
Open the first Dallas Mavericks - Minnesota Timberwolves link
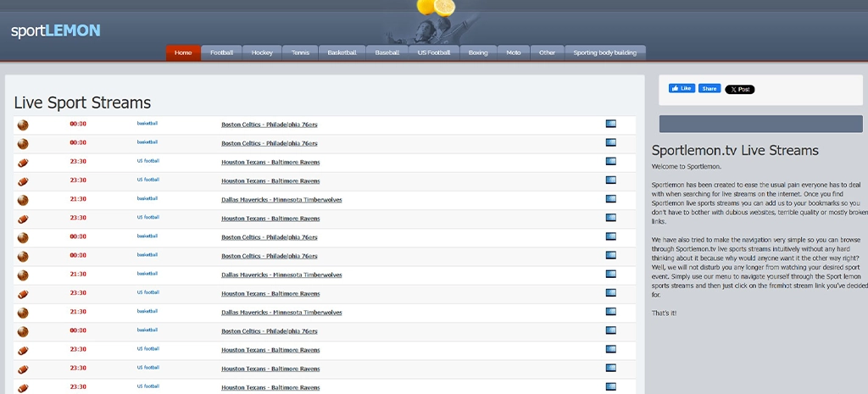point(281,200)
